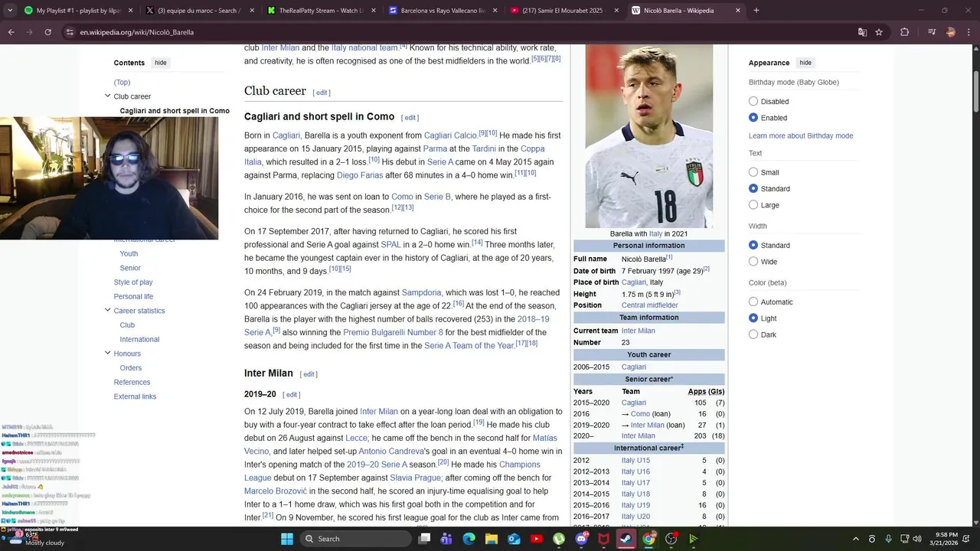Open the site information icon in address bar
The height and width of the screenshot is (551, 980).
(70, 32)
